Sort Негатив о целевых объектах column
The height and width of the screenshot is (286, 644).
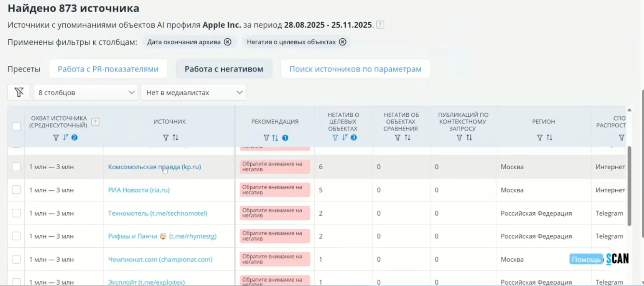coord(345,137)
